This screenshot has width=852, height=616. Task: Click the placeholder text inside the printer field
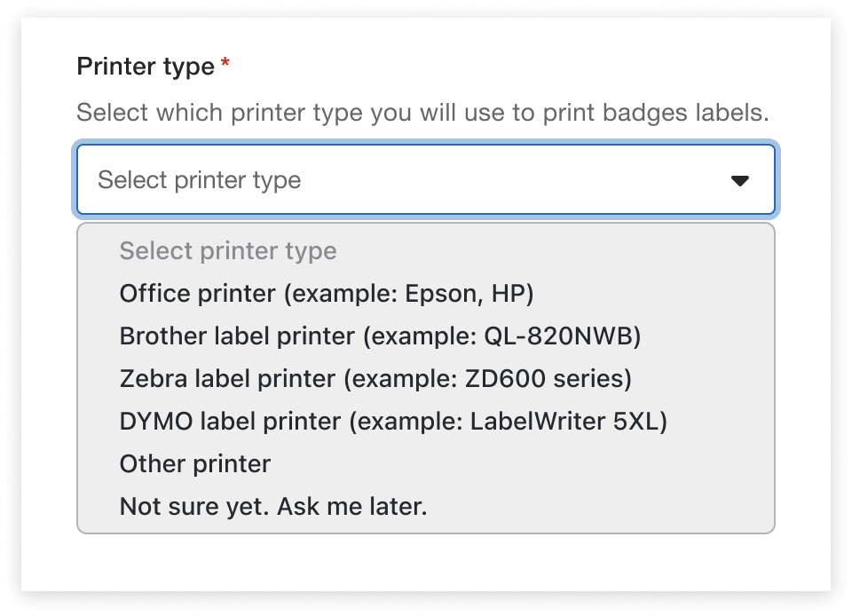(199, 180)
